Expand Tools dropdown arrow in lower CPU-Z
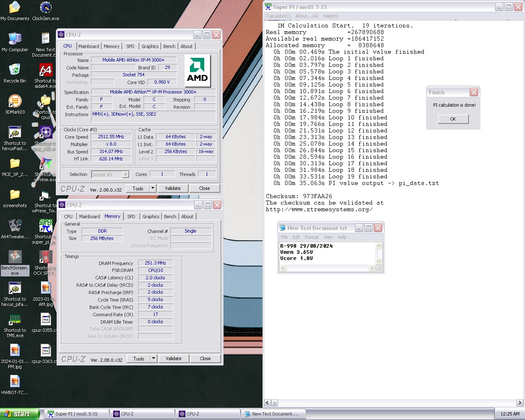 [153, 358]
